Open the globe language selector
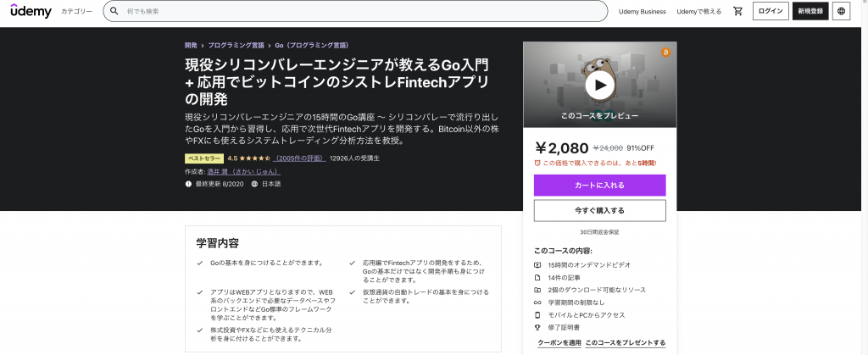Image resolution: width=868 pixels, height=355 pixels. [842, 11]
